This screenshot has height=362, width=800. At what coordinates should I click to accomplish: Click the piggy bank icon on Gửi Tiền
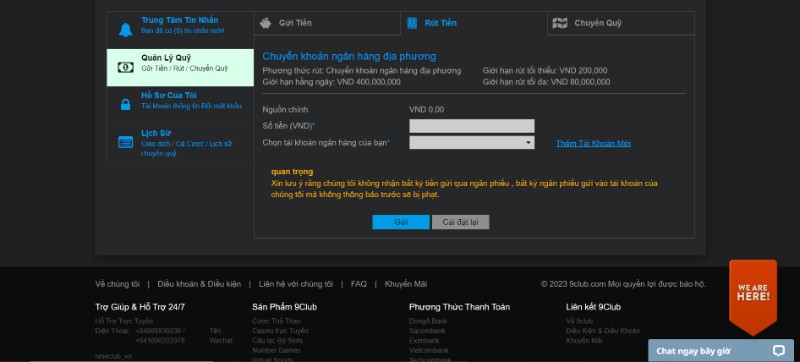click(x=265, y=23)
